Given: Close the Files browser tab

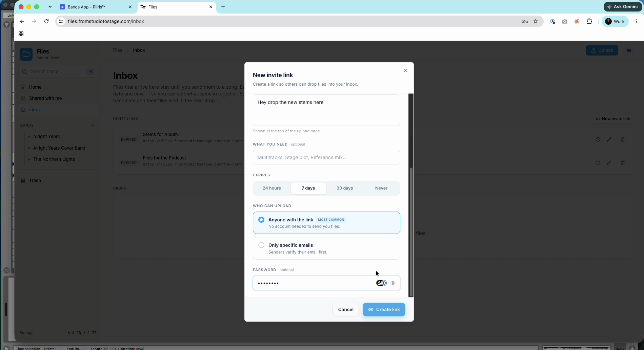Looking at the screenshot, I should [x=211, y=7].
